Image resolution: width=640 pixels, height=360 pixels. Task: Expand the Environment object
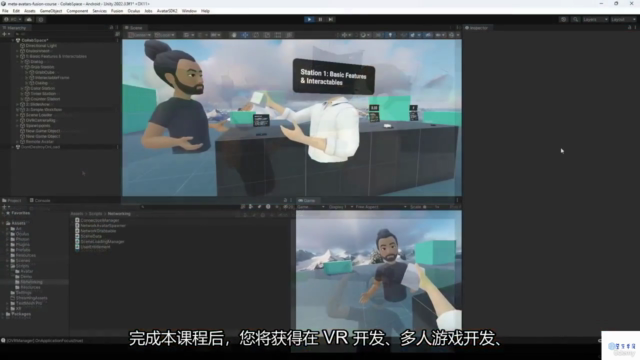18,51
